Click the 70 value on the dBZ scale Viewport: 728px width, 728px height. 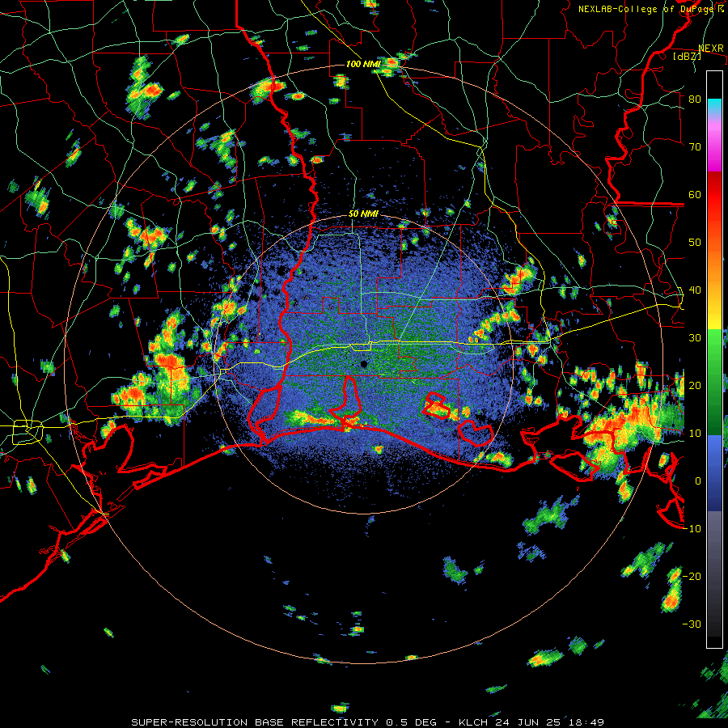coord(695,147)
